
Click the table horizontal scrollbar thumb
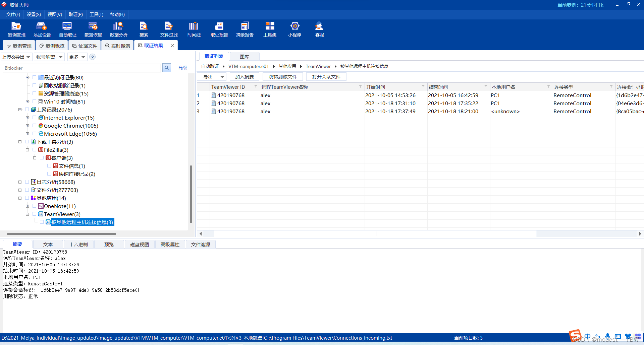click(x=375, y=233)
